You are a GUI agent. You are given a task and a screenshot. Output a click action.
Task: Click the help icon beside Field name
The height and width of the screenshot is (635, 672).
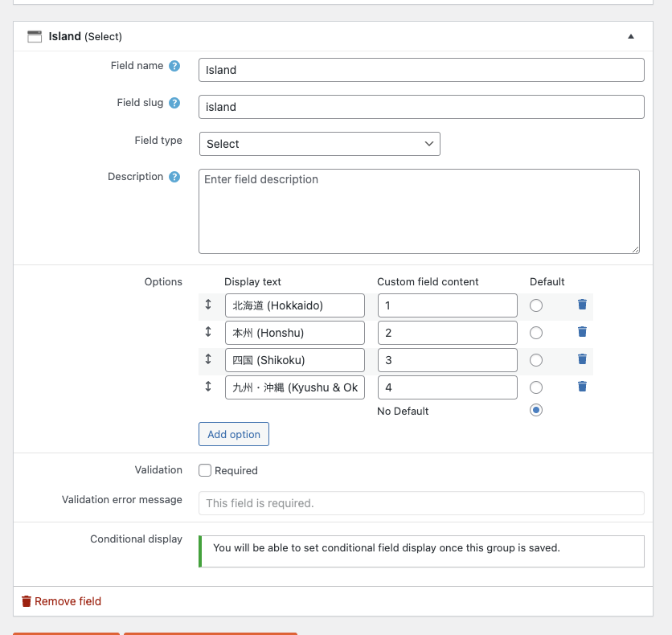tap(174, 66)
